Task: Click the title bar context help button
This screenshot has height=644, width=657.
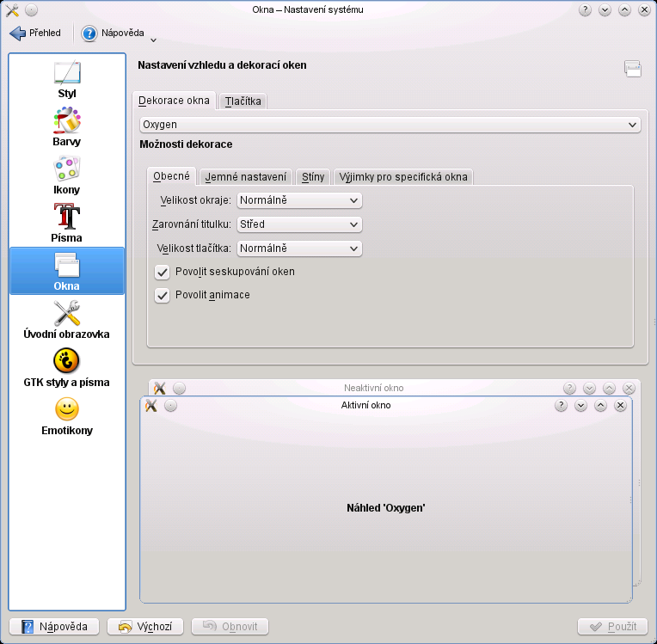Action: coord(585,10)
